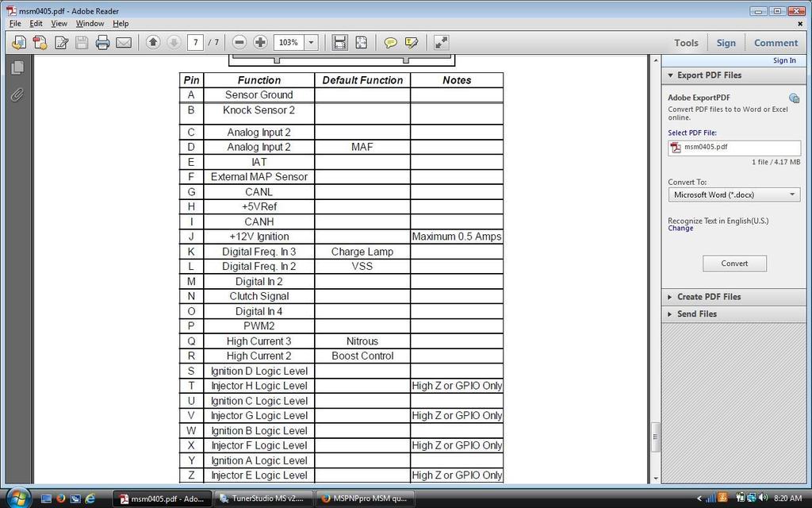This screenshot has height=508, width=812.
Task: Click the Convert button
Action: click(734, 264)
